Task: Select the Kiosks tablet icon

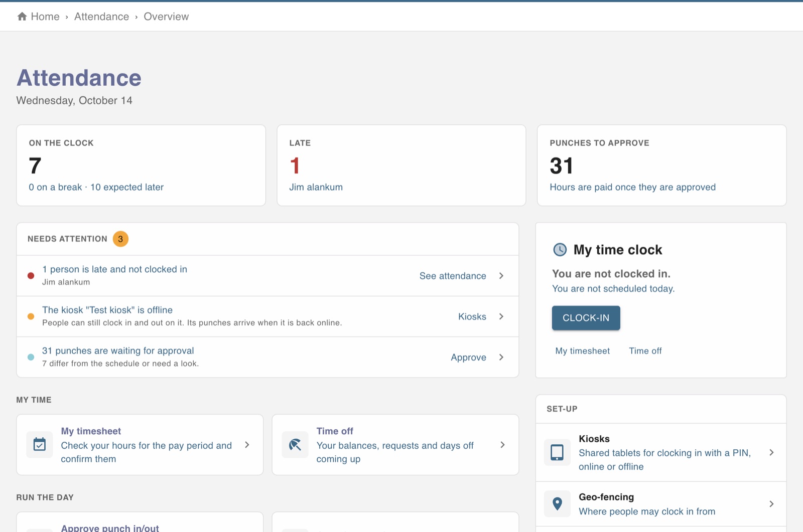Action: click(x=557, y=452)
